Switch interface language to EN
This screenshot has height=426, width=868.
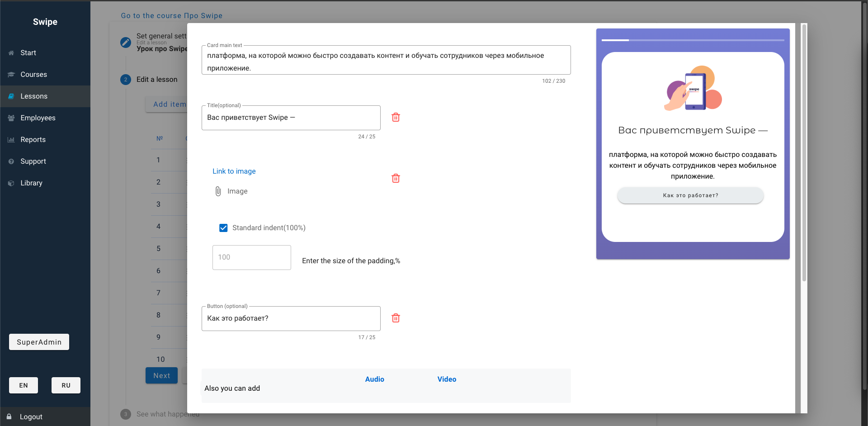pyautogui.click(x=24, y=385)
